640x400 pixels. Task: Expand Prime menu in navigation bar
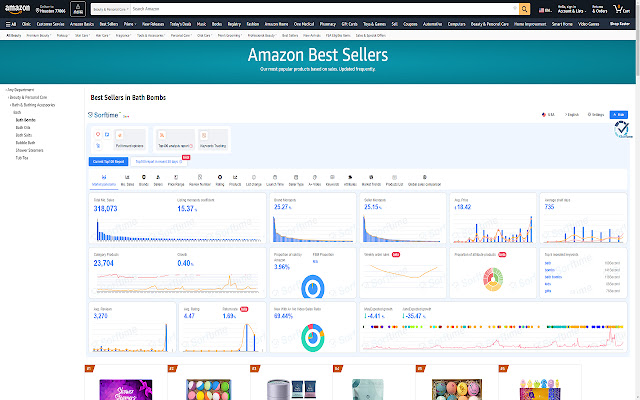pos(130,24)
